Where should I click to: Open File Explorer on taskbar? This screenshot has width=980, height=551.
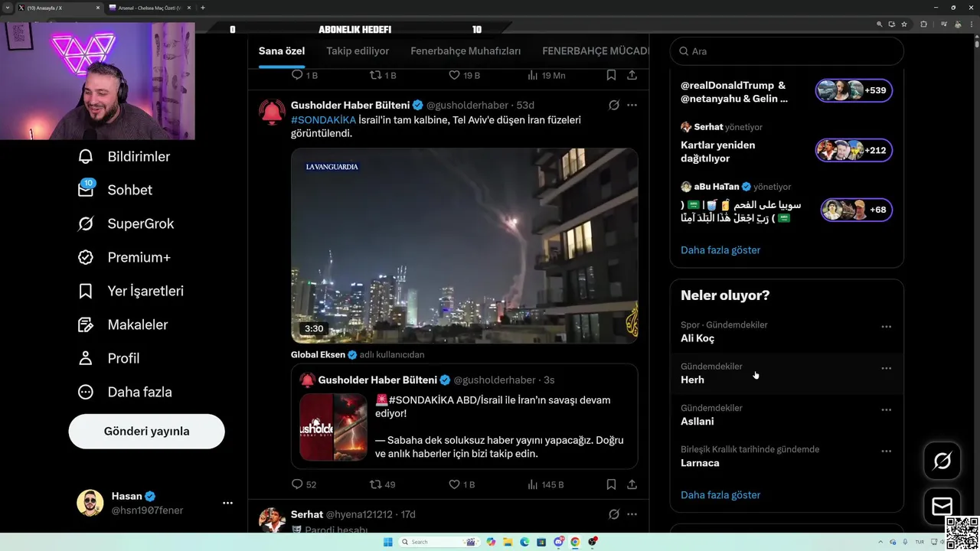[508, 542]
